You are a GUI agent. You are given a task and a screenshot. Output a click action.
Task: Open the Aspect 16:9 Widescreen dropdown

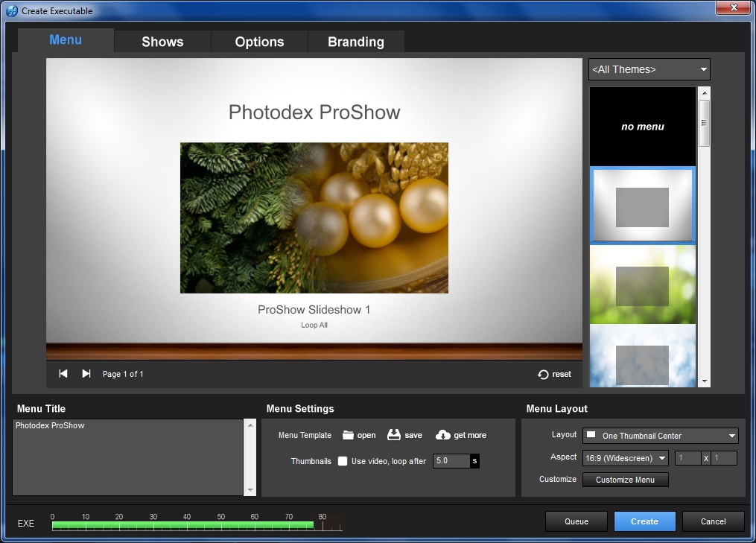[626, 458]
